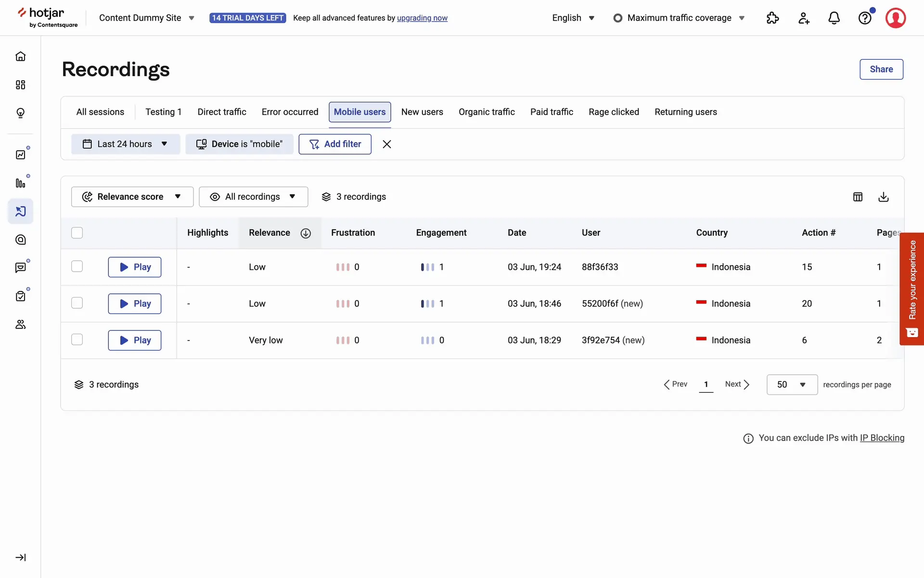Click the Add filter button

334,144
